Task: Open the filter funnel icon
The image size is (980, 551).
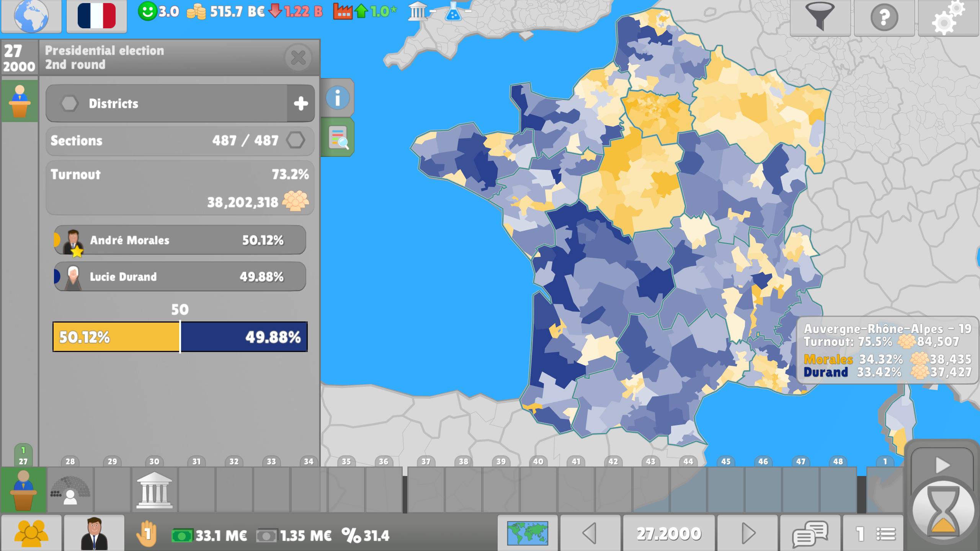Action: click(x=820, y=18)
